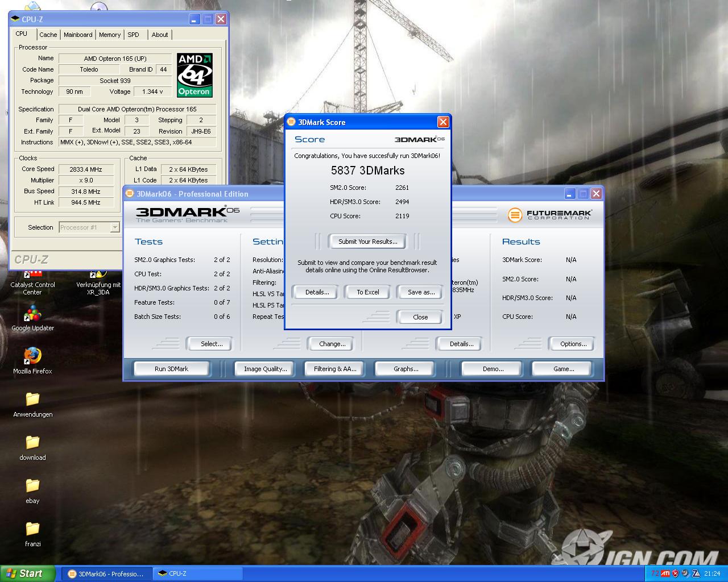Switch to CPU-Z taskbar item
Image resolution: width=728 pixels, height=582 pixels.
pos(198,573)
